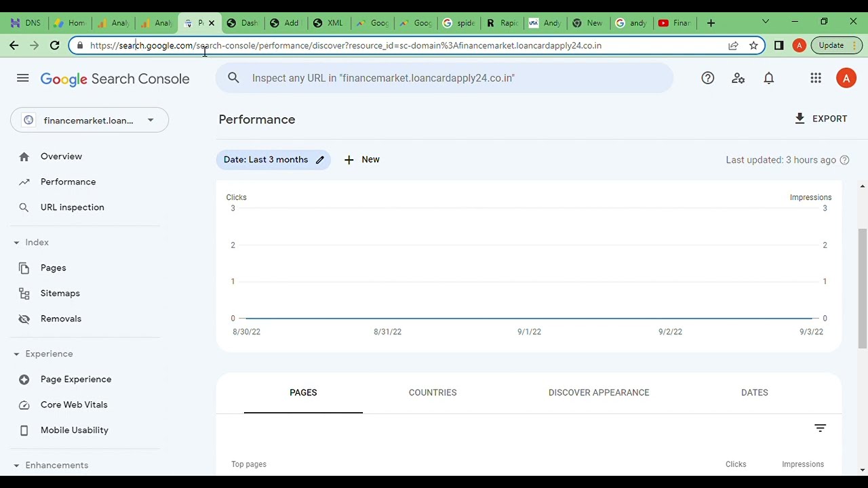The width and height of the screenshot is (868, 488).
Task: Click the Clicks column header
Action: [x=736, y=464]
